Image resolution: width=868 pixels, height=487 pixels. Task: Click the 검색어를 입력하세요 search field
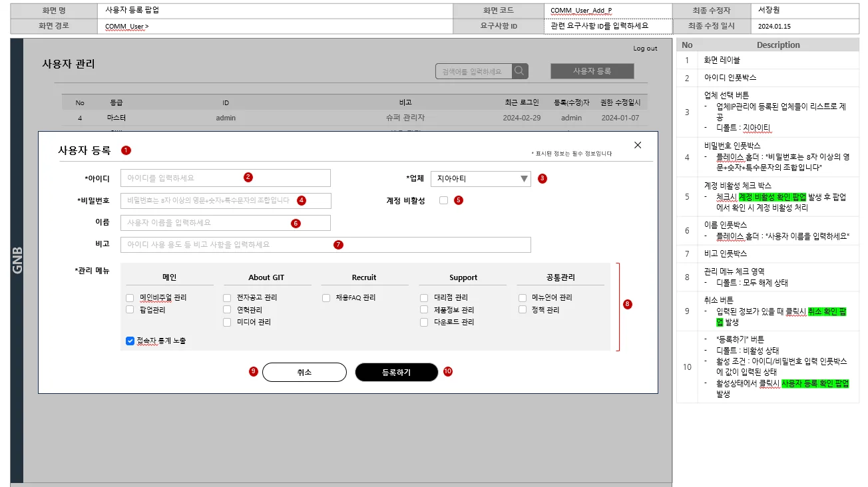[x=474, y=71]
